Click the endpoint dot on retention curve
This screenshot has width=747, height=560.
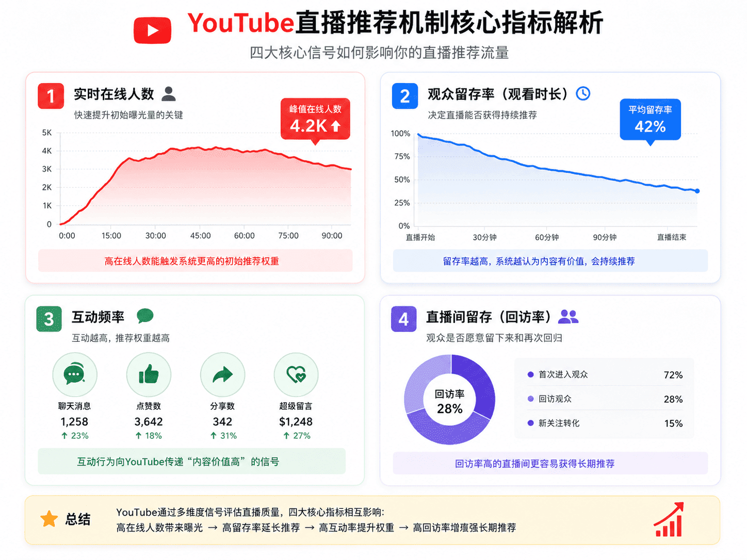[x=697, y=191]
